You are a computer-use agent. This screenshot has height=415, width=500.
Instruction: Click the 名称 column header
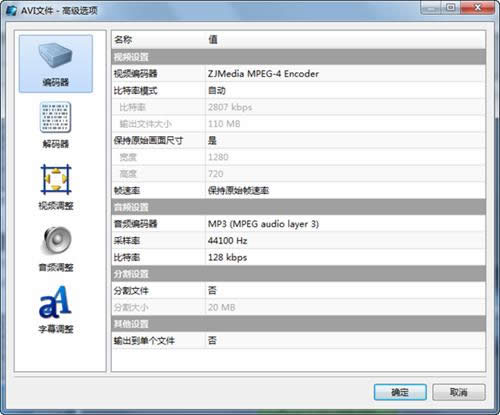coord(159,40)
